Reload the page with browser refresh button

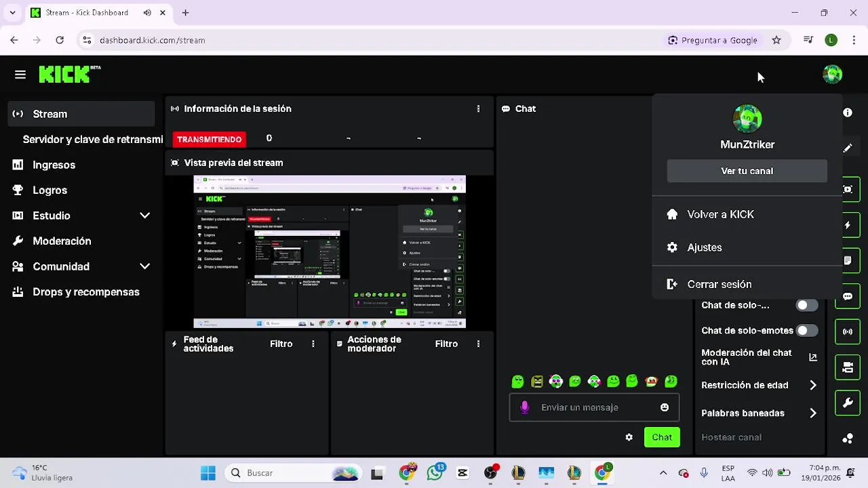click(60, 40)
